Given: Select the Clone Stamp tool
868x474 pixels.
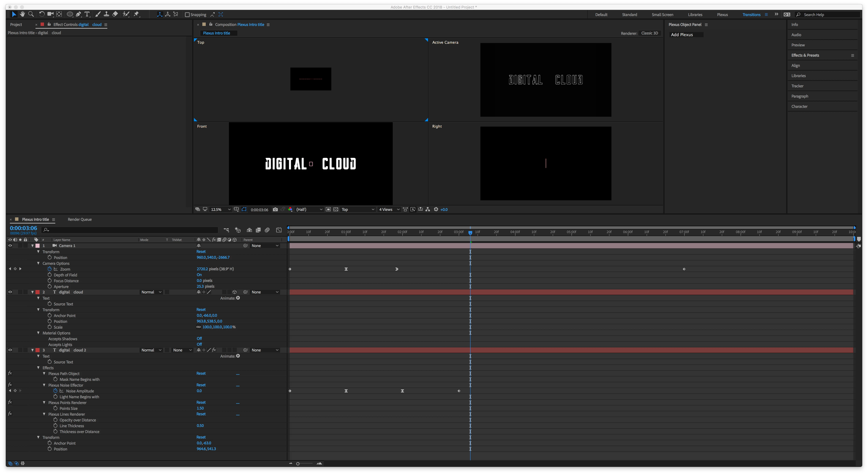Looking at the screenshot, I should point(106,14).
